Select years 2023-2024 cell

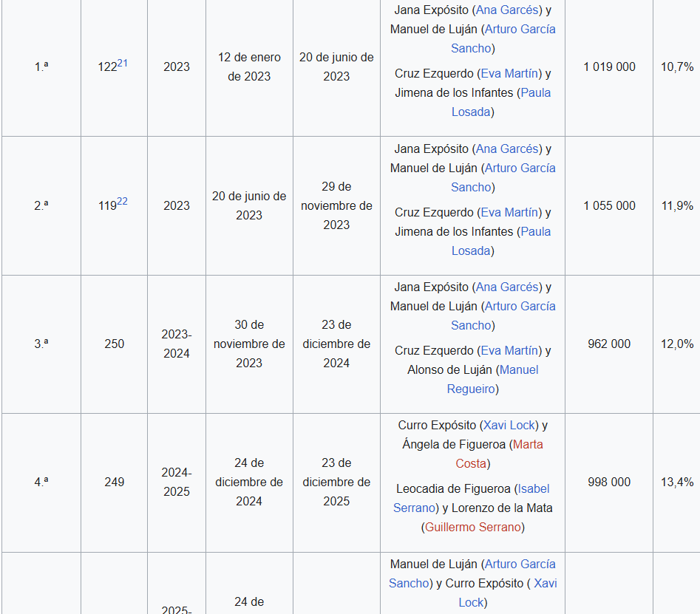[x=177, y=344]
